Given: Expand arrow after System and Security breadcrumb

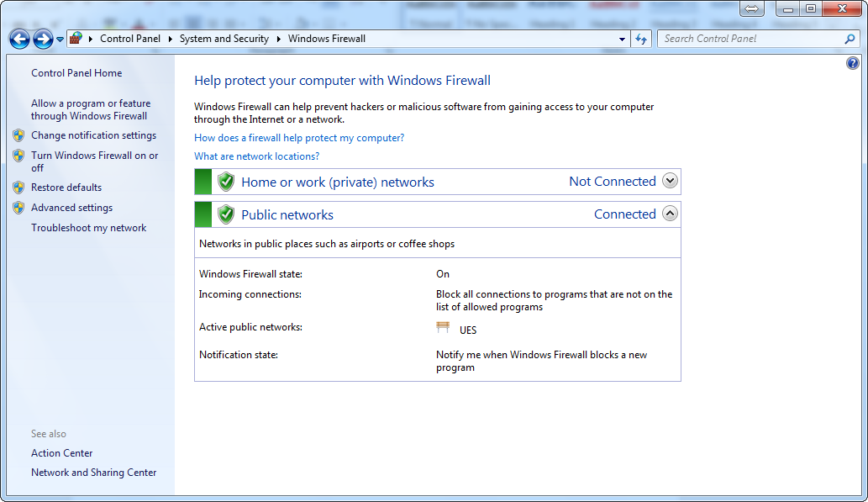Looking at the screenshot, I should click(x=278, y=39).
